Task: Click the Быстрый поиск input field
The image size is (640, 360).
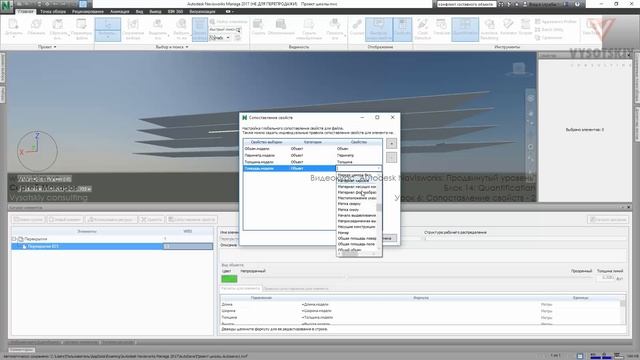Action: [x=224, y=29]
